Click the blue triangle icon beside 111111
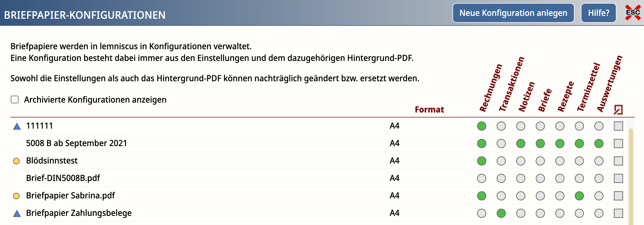Image resolution: width=644 pixels, height=225 pixels. coord(17,127)
